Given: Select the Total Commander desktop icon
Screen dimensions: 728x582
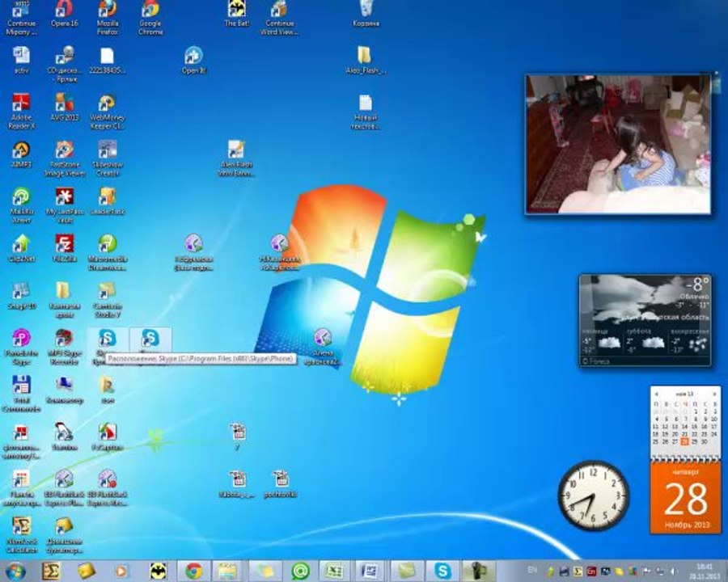Looking at the screenshot, I should click(x=21, y=394).
